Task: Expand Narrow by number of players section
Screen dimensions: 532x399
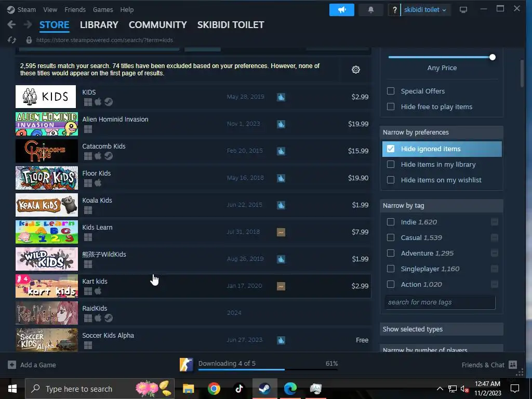Action: [x=442, y=349]
